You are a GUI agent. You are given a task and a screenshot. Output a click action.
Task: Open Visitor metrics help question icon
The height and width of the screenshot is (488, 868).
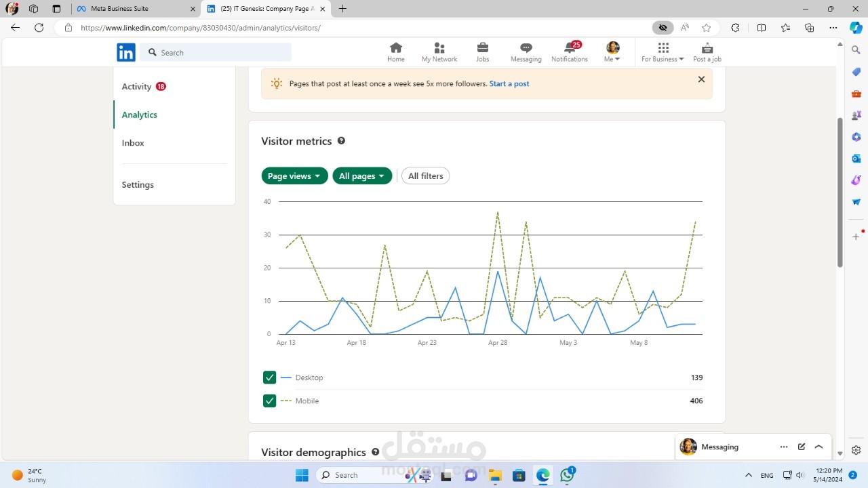[341, 141]
